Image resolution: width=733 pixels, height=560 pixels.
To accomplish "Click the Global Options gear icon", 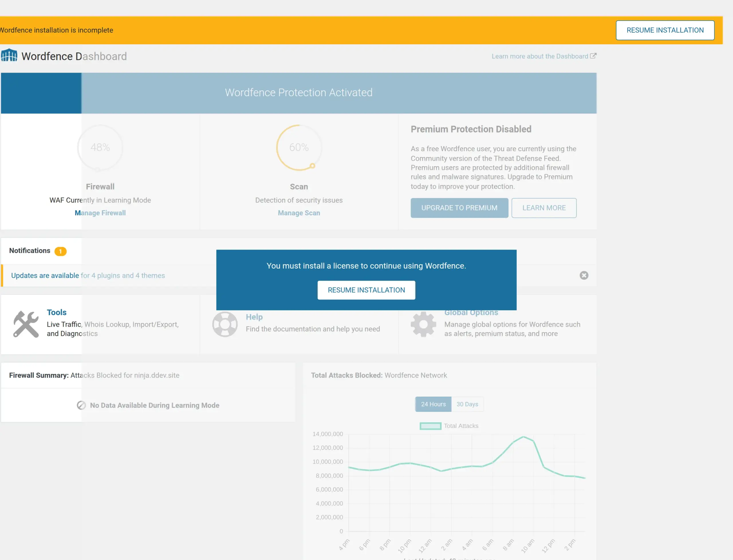I will point(423,324).
